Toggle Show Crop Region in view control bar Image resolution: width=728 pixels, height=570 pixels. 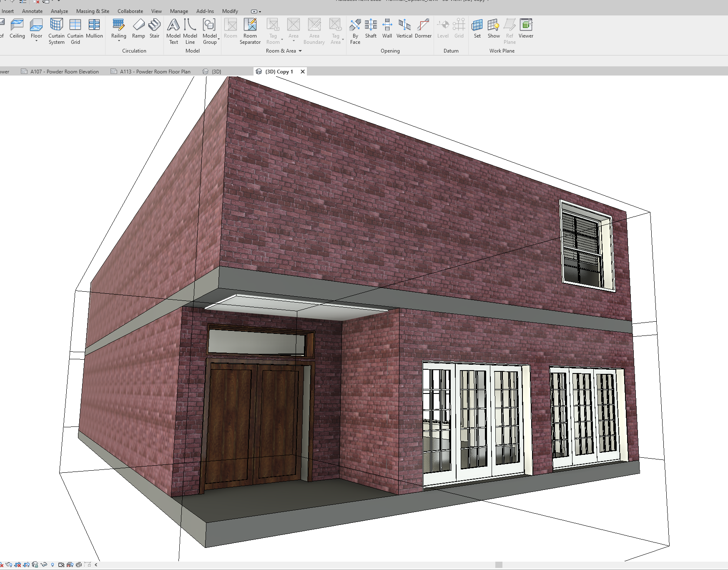[26, 565]
